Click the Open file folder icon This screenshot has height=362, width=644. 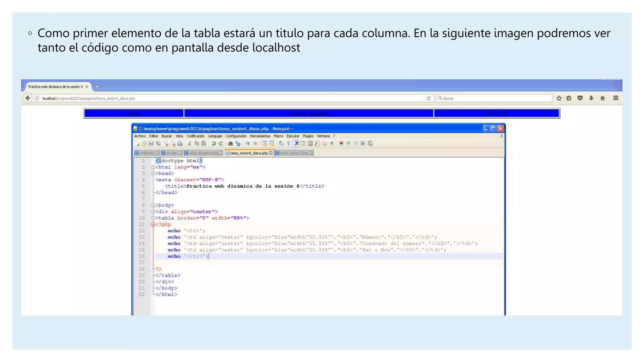(144, 144)
